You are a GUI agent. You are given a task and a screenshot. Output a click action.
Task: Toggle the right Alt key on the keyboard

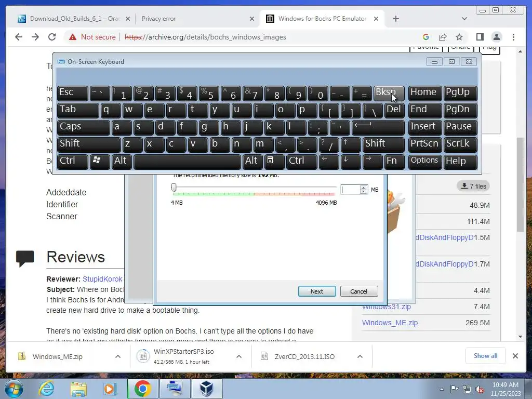pos(252,161)
